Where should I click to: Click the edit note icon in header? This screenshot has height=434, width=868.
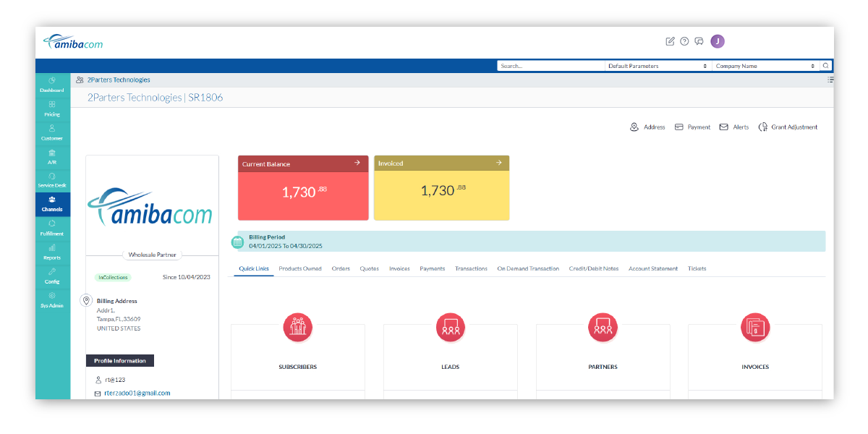pyautogui.click(x=670, y=41)
